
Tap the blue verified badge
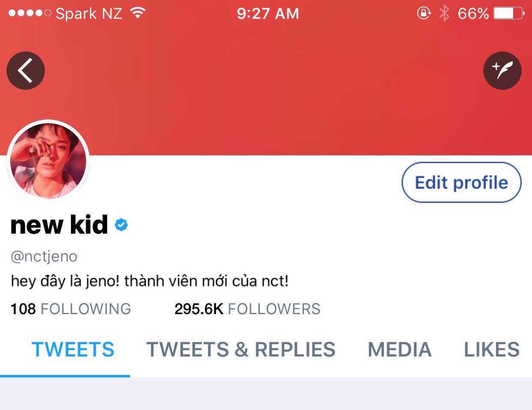coord(121,224)
